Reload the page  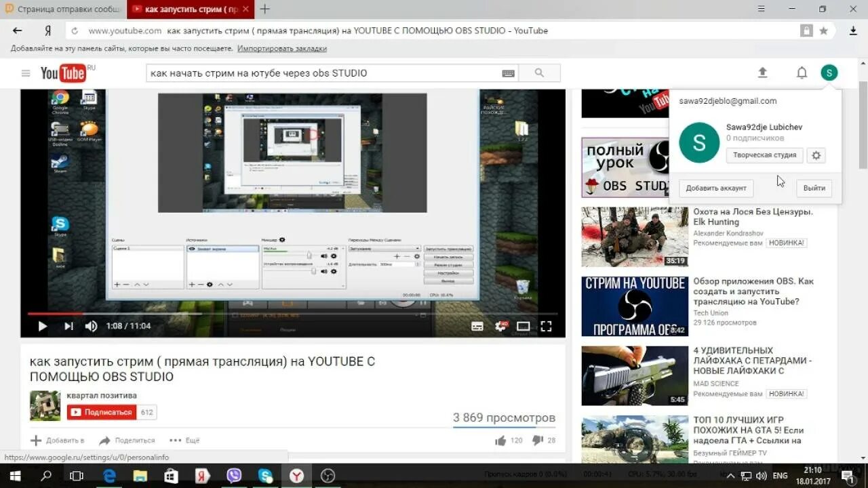click(x=75, y=31)
